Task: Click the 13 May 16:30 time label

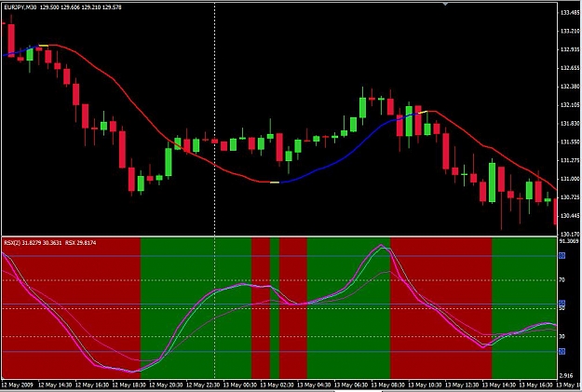Action: point(536,385)
